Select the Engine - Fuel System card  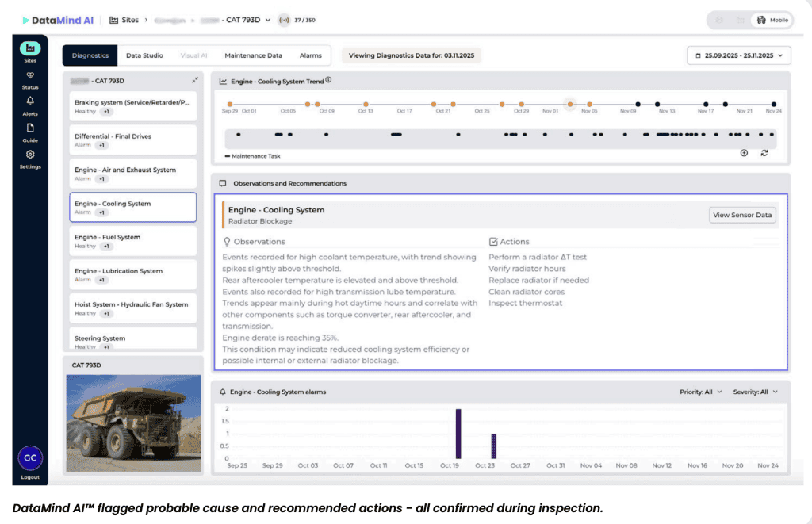(x=132, y=241)
